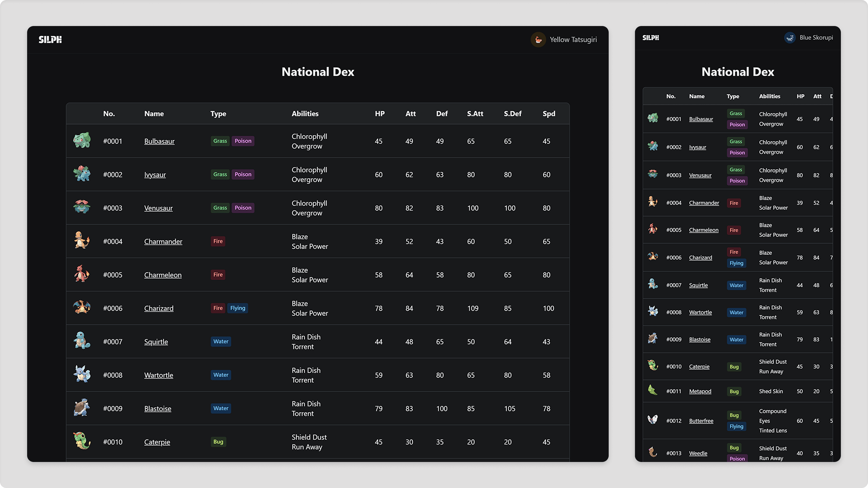868x488 pixels.
Task: Click Charmeleon sprite in desktop table
Action: click(x=82, y=274)
